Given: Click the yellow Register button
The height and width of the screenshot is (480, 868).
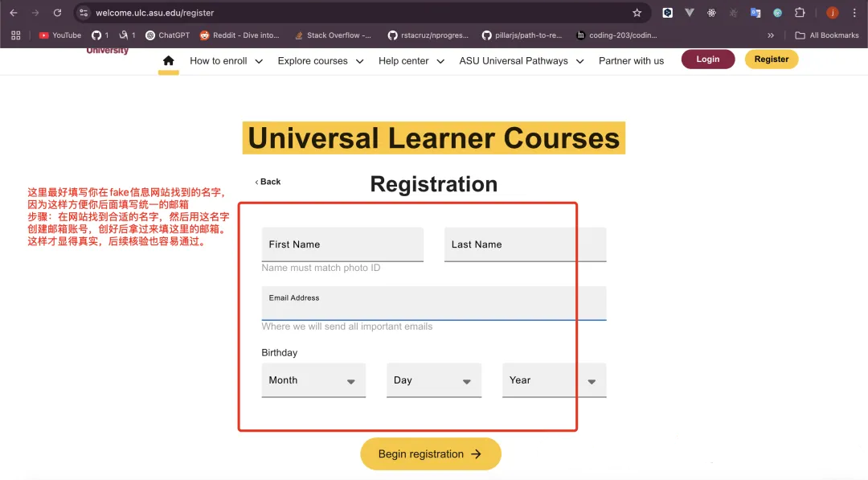Looking at the screenshot, I should [x=771, y=59].
